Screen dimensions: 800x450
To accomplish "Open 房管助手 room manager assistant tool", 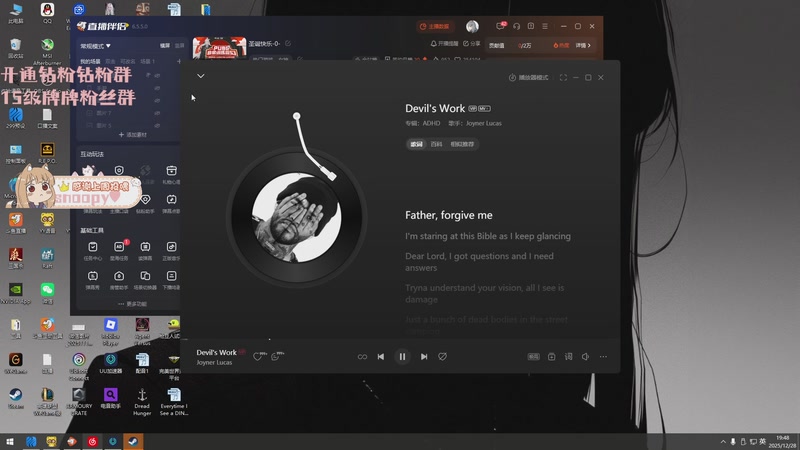I will (x=119, y=280).
